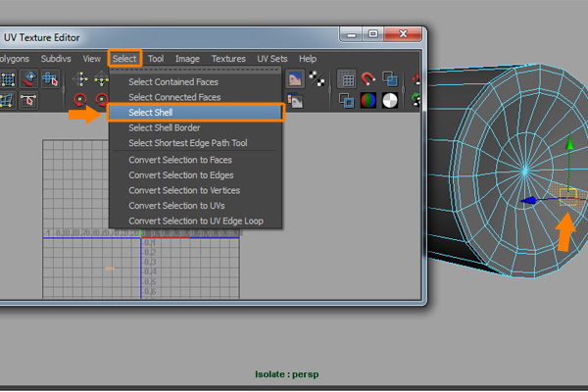Screen dimensions: 588x392
Task: Click the dimmed image icon
Action: click(x=294, y=100)
